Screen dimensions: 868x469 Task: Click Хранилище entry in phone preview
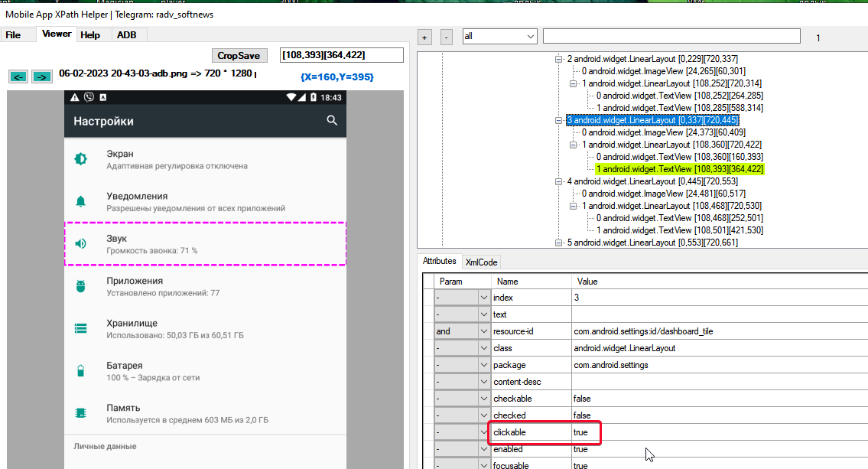(x=206, y=328)
